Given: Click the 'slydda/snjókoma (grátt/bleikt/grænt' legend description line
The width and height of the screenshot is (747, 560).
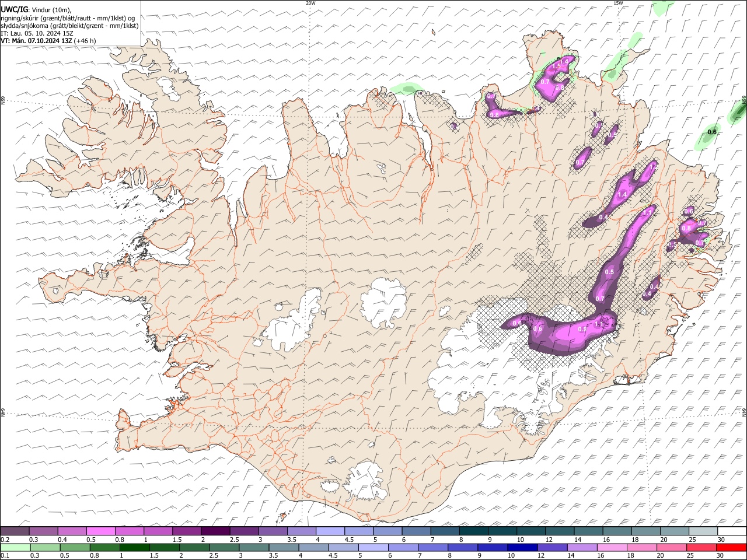Looking at the screenshot, I should [69, 26].
